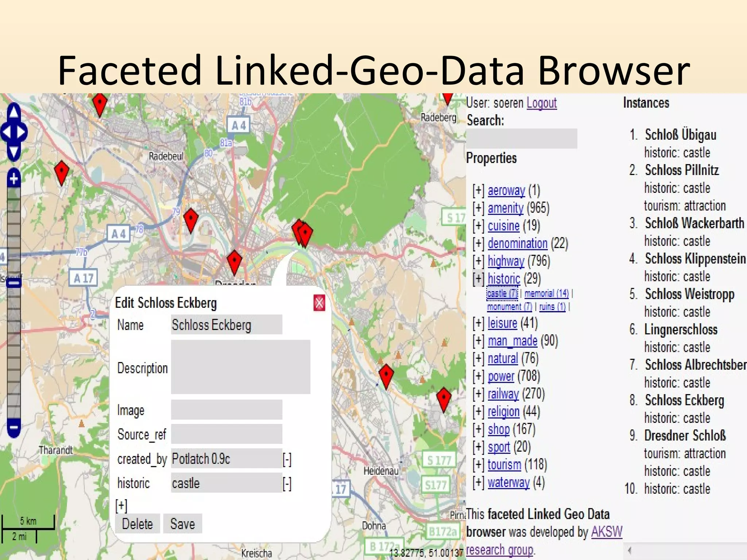The height and width of the screenshot is (560, 747).
Task: Expand the aeroway property
Action: 479,191
